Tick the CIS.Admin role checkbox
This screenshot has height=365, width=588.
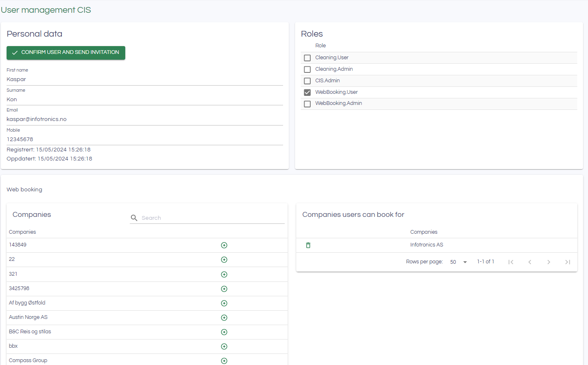pyautogui.click(x=307, y=81)
